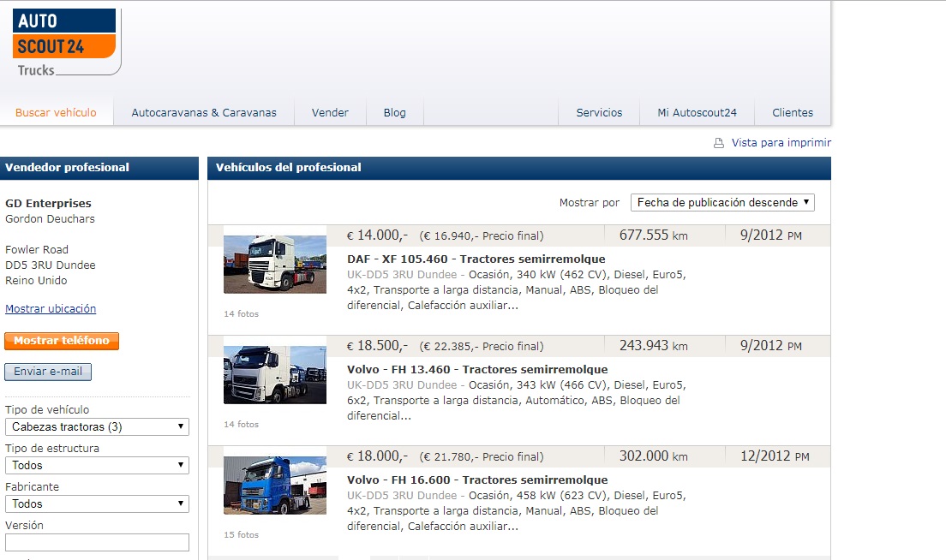946x560 pixels.
Task: Go to Mi Autoscout24
Action: point(697,113)
